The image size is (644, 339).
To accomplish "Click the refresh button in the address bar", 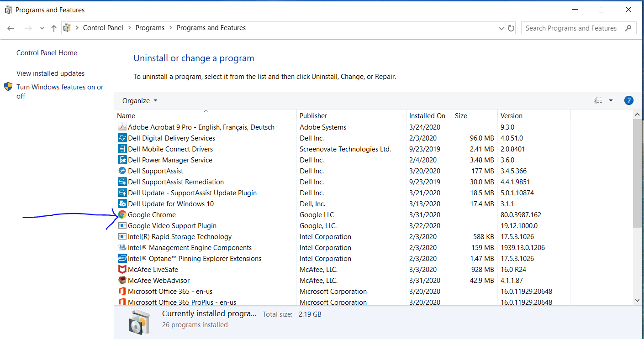I will click(511, 28).
